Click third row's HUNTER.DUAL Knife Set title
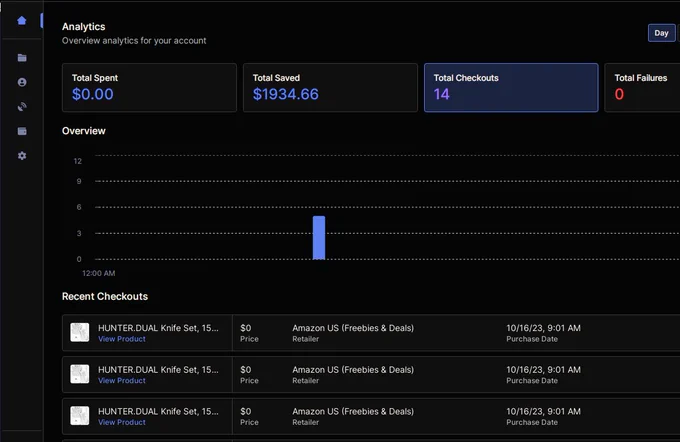Screen dimensions: 680x442 pos(158,411)
